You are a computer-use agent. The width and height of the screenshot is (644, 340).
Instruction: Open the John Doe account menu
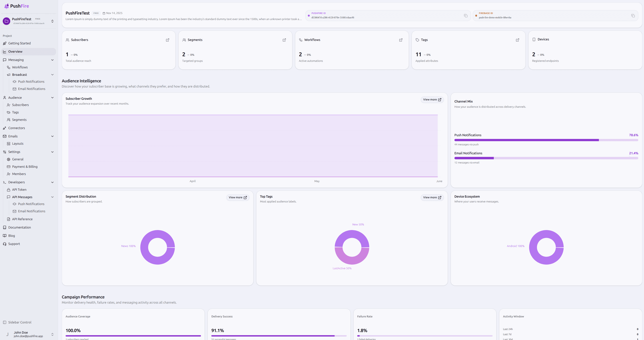point(29,334)
